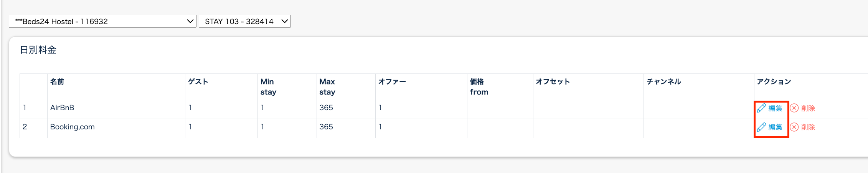Click the チャンネル column header
The width and height of the screenshot is (868, 173).
tap(663, 82)
